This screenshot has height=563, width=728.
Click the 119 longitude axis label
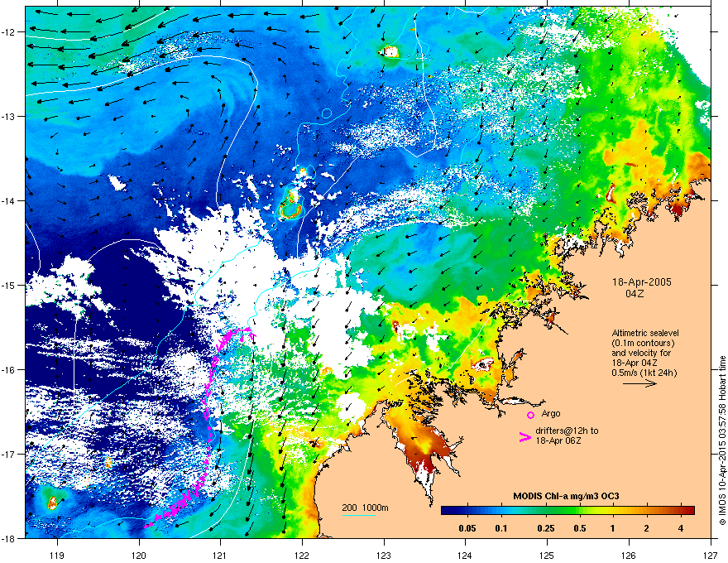(57, 555)
